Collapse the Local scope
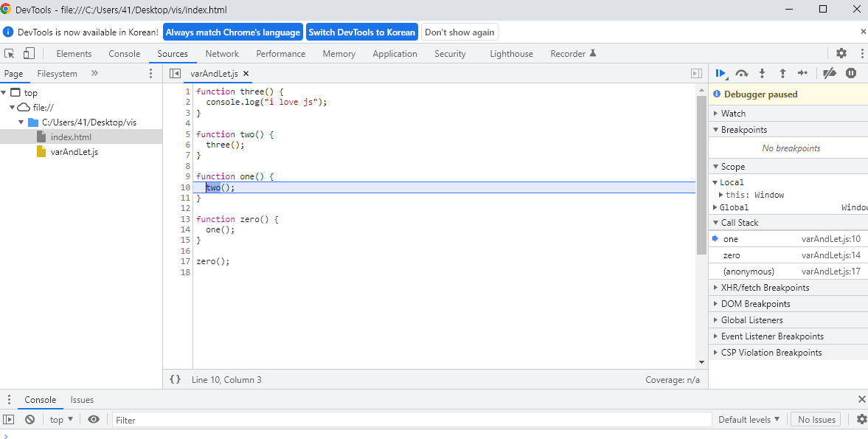Viewport: 868px width, 439px height. [x=715, y=182]
